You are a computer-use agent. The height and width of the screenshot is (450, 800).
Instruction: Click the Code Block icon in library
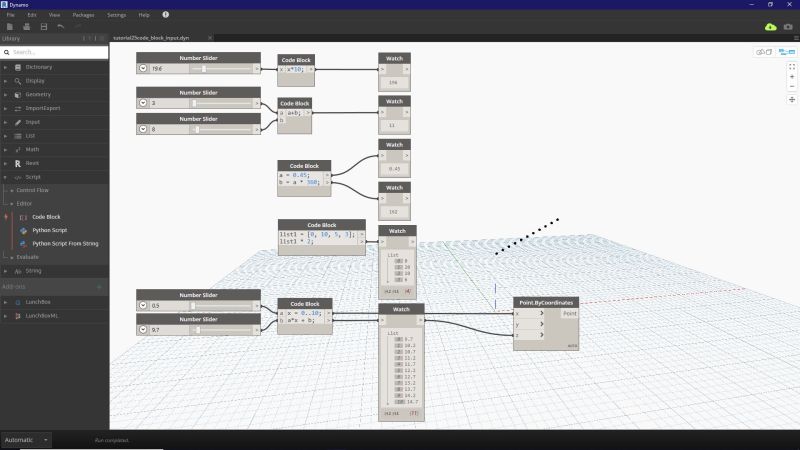pyautogui.click(x=23, y=217)
